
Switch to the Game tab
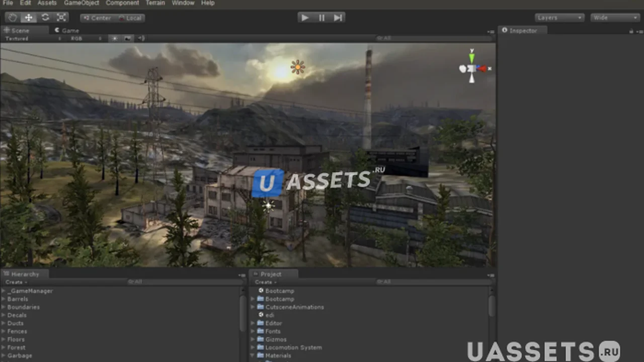[x=67, y=31]
